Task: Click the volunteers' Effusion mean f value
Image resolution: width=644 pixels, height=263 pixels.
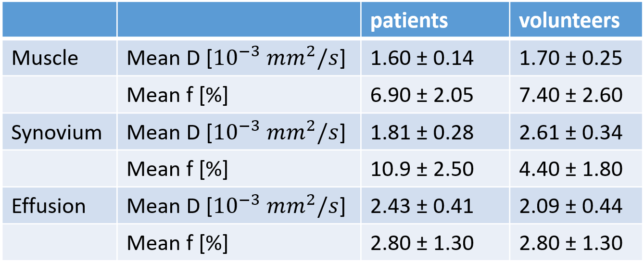Action: click(x=571, y=243)
